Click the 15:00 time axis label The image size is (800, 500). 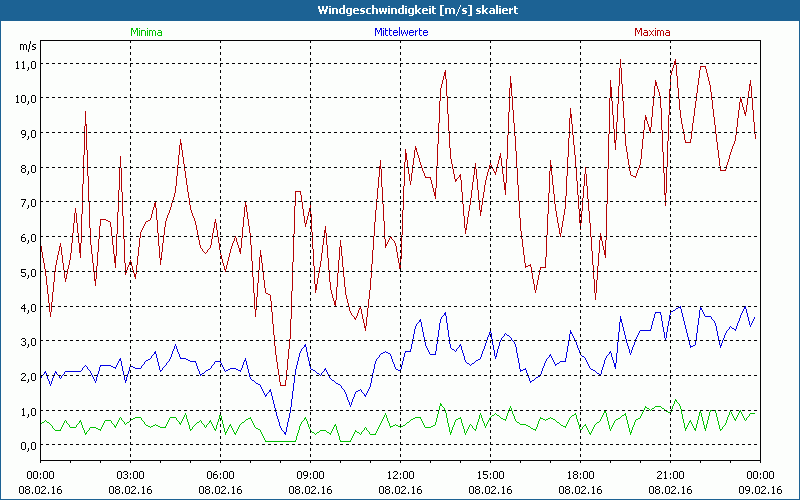(x=491, y=475)
